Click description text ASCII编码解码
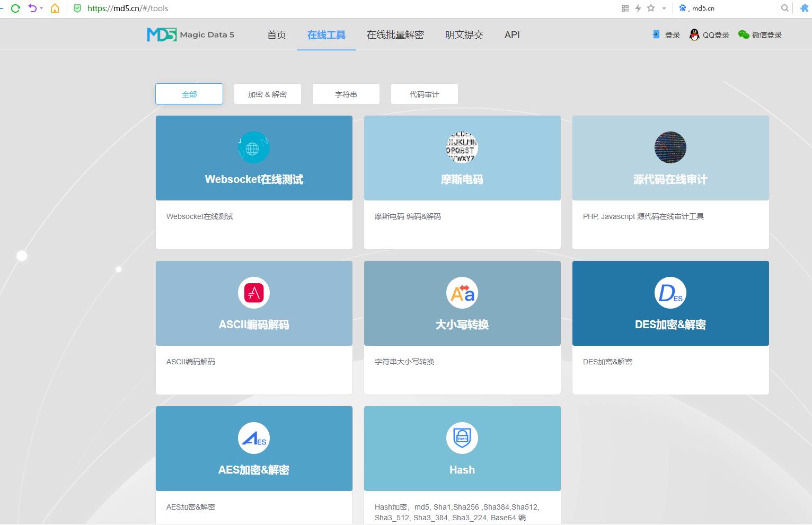Image resolution: width=812 pixels, height=525 pixels. point(191,362)
